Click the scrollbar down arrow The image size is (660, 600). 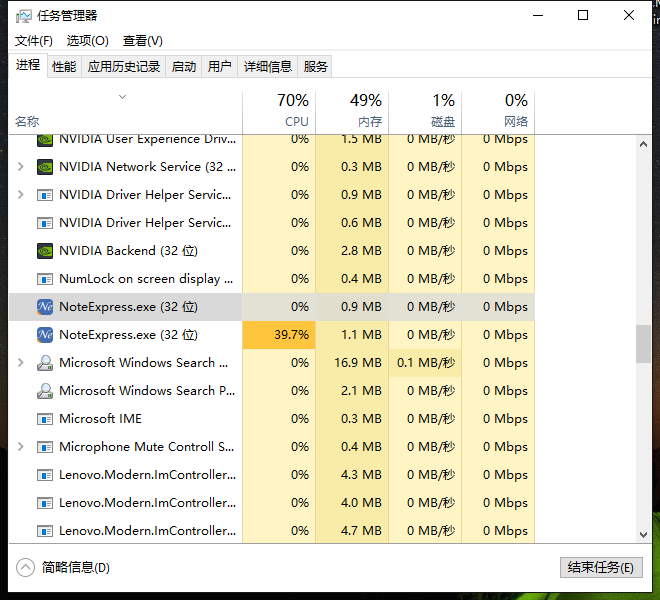(x=643, y=535)
